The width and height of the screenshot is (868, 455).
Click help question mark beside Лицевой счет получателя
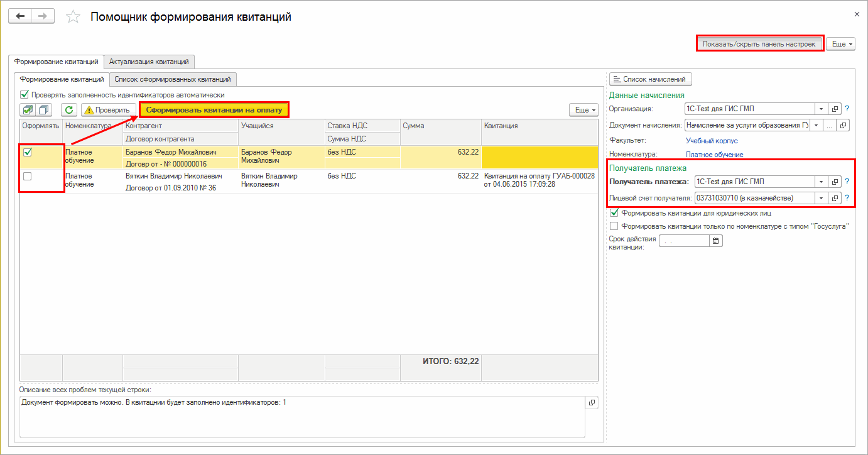pyautogui.click(x=847, y=198)
